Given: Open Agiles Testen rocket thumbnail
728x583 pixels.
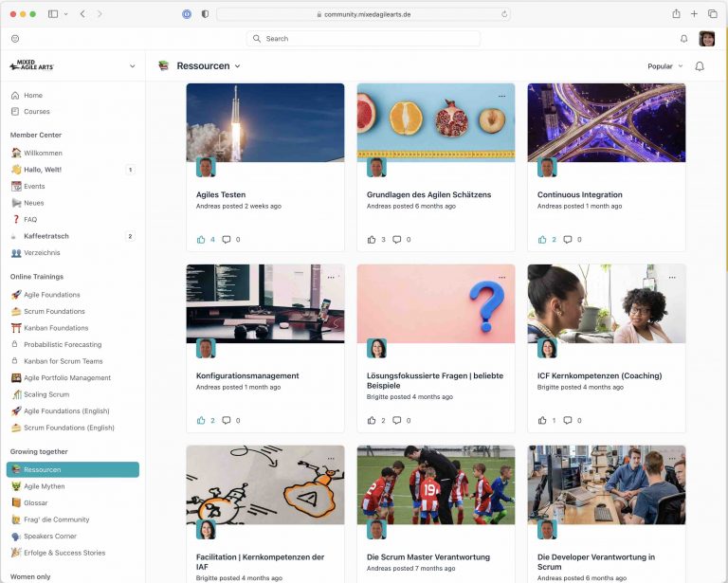Looking at the screenshot, I should point(265,122).
